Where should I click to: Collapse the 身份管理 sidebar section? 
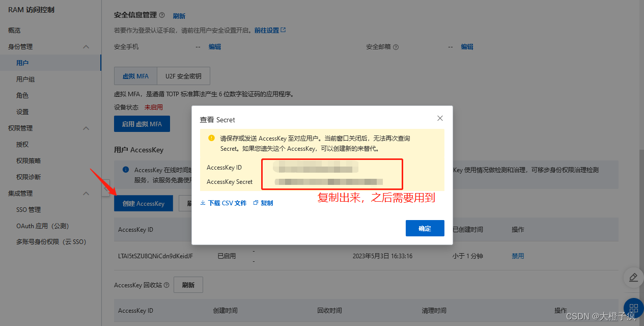coord(87,46)
